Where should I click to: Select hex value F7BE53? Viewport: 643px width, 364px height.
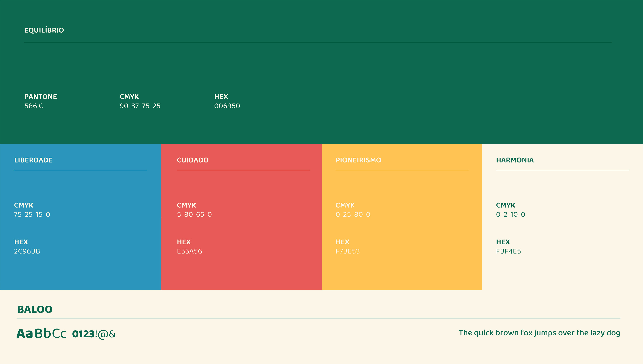[x=348, y=251]
